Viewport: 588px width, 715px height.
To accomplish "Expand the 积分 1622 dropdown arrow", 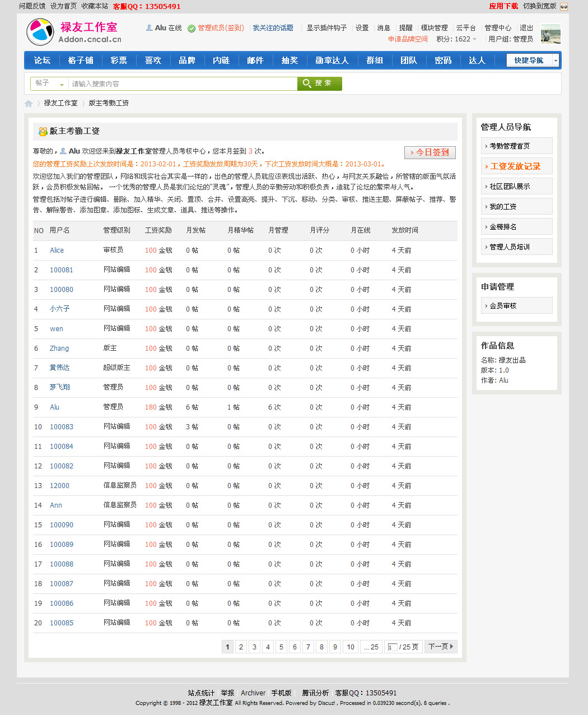I will coord(475,39).
